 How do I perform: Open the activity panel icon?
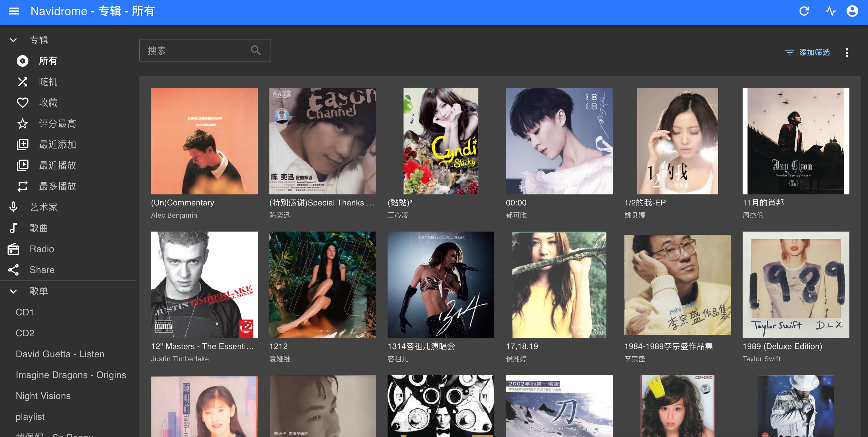(831, 11)
